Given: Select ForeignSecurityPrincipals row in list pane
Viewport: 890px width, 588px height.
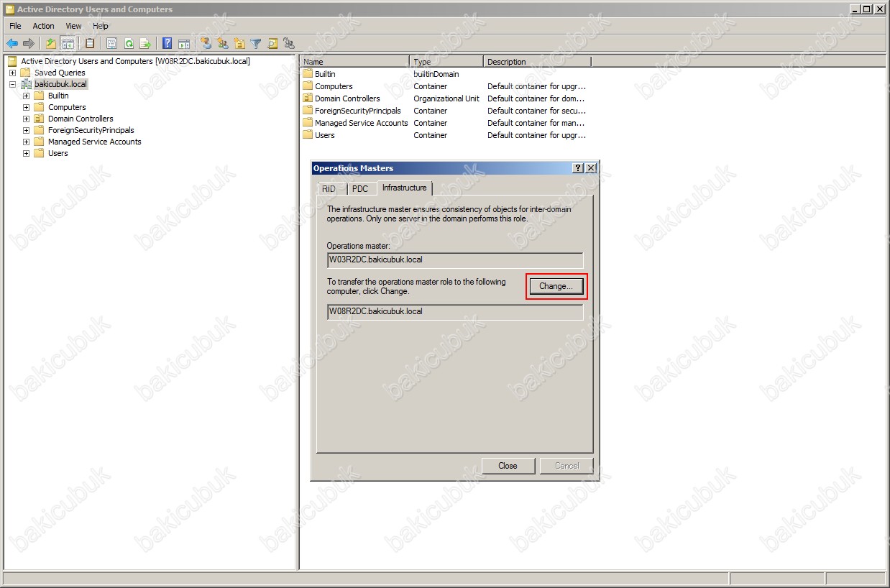Looking at the screenshot, I should click(x=445, y=111).
